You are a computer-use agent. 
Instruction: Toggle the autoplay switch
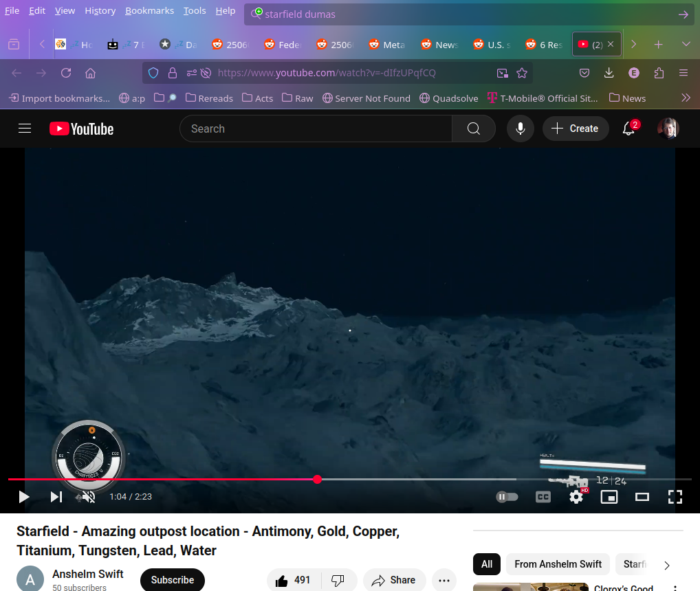pos(507,497)
